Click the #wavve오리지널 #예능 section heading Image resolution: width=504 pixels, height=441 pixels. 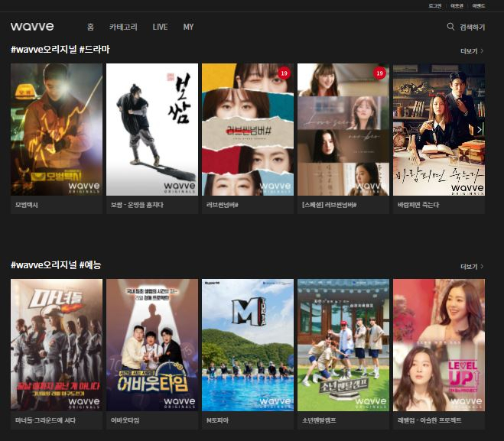(56, 265)
